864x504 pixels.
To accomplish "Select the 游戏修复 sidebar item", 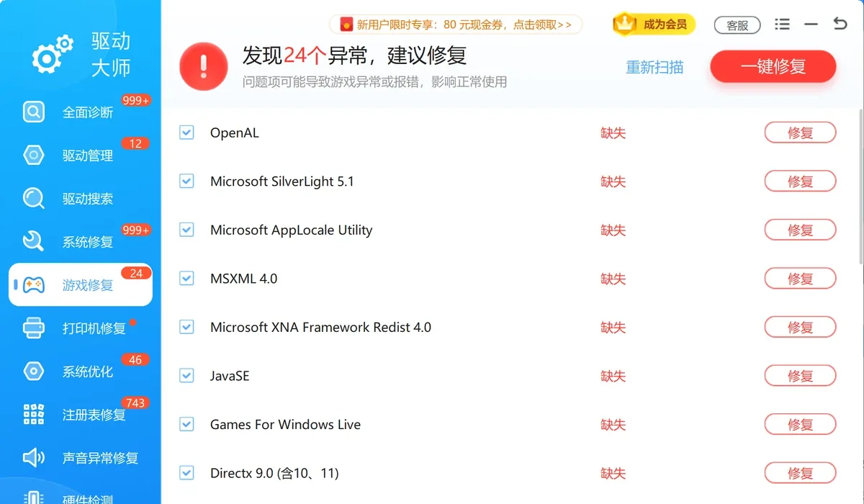I will [x=81, y=285].
